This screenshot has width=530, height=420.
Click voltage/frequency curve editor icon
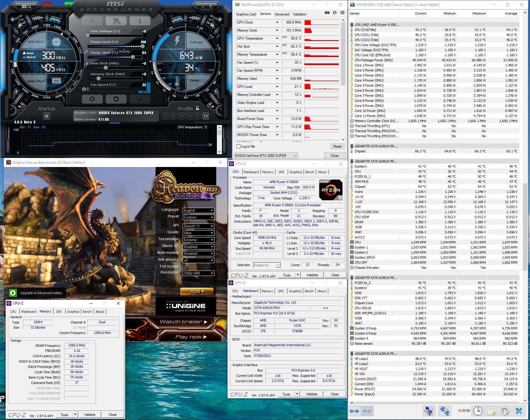point(87,63)
